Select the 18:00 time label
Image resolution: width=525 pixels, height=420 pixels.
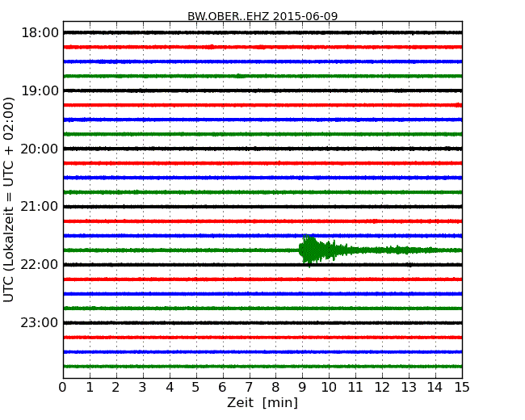[40, 33]
